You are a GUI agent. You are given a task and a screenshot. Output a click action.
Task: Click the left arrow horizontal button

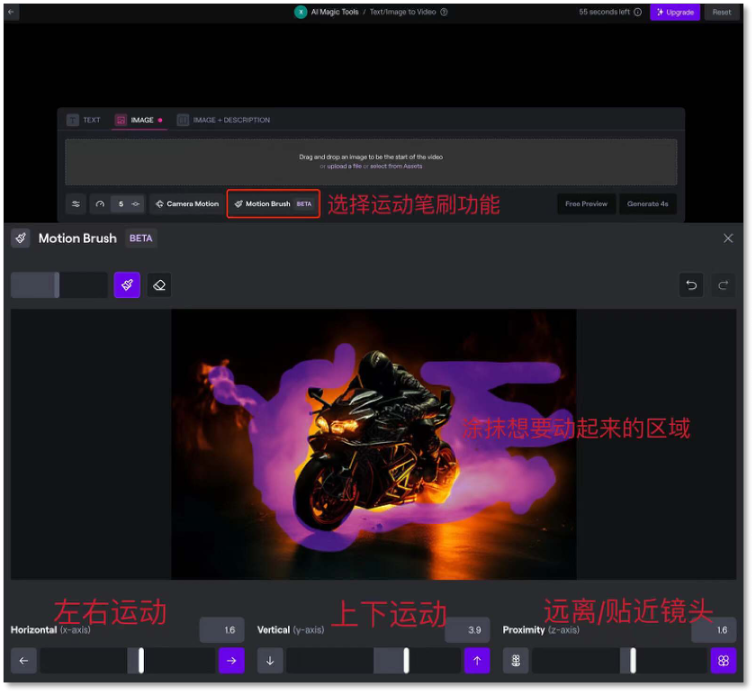pos(24,661)
